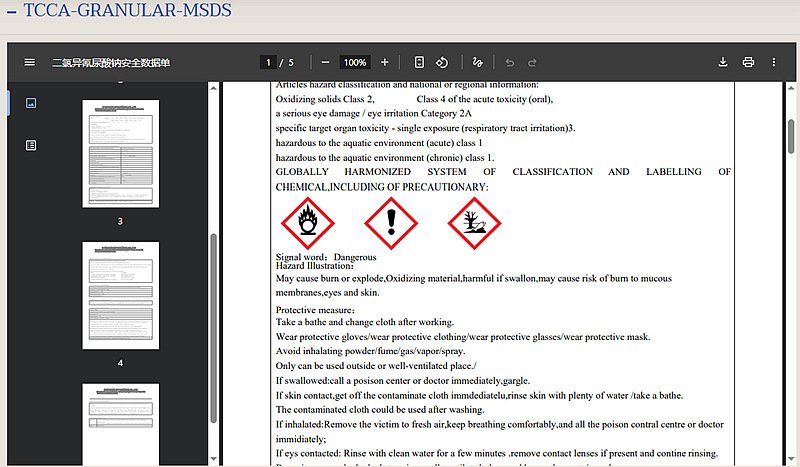This screenshot has width=800, height=467.
Task: Click the TCCA-GRANULAR-MSDS heading link
Action: 127,12
